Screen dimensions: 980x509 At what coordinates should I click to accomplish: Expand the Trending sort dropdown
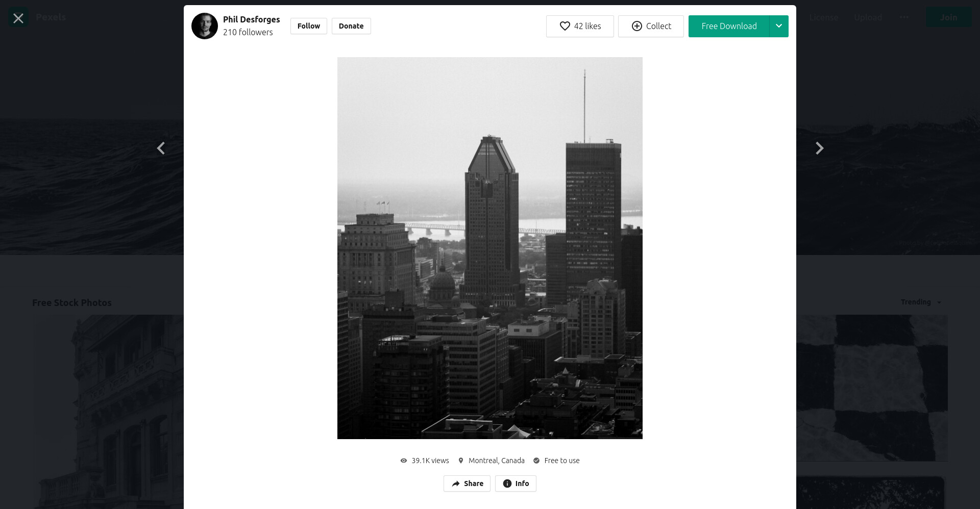click(921, 302)
